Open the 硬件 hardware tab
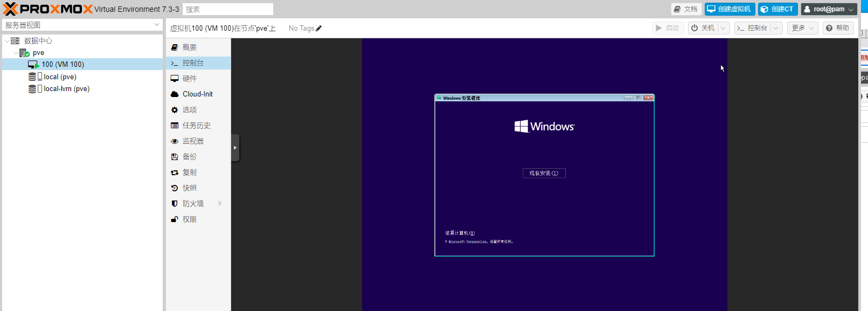868x311 pixels. point(198,79)
